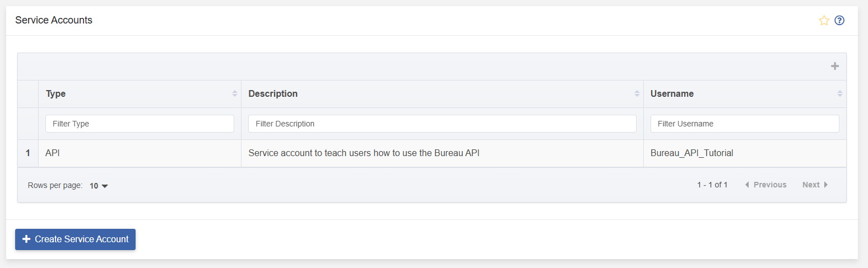The width and height of the screenshot is (868, 268).
Task: Open the help question mark icon
Action: coord(839,21)
